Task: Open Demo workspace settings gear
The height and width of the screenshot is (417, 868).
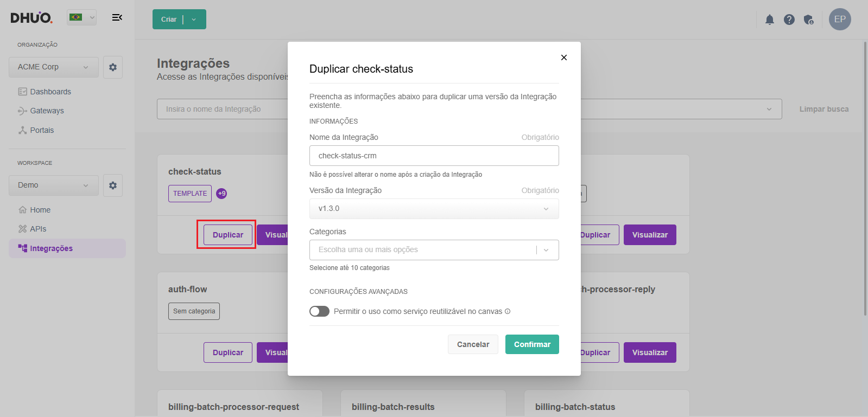Action: [113, 185]
